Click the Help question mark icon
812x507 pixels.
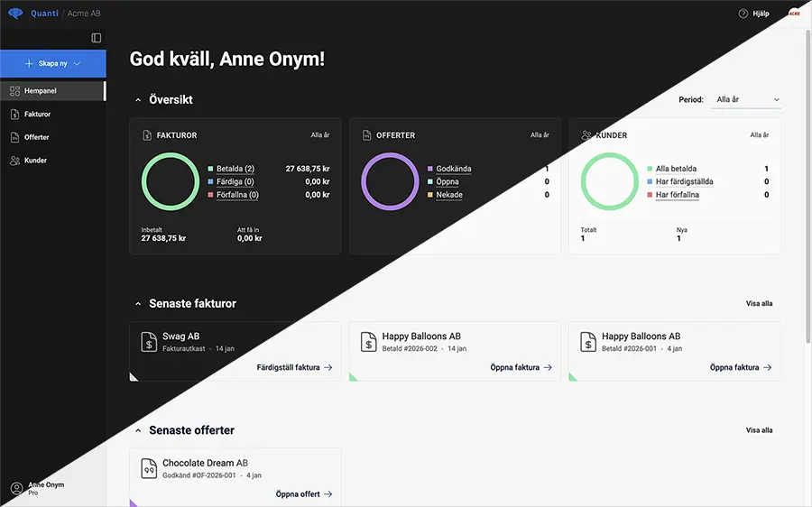tap(743, 14)
